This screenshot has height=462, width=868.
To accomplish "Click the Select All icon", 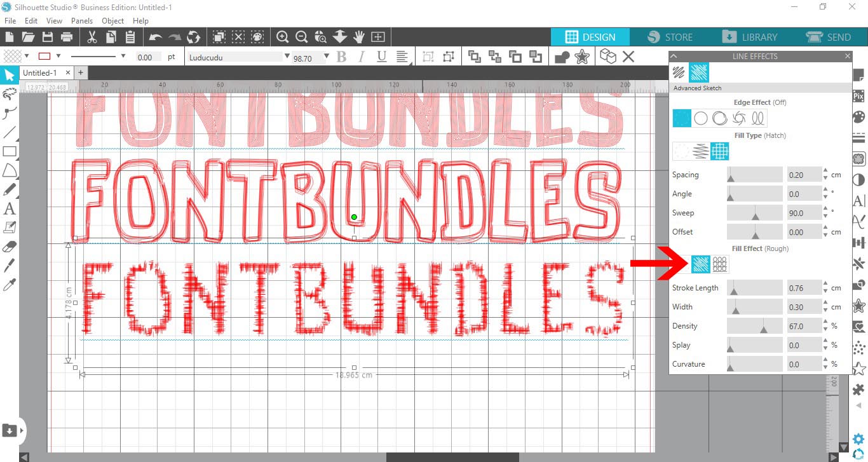I will [219, 37].
